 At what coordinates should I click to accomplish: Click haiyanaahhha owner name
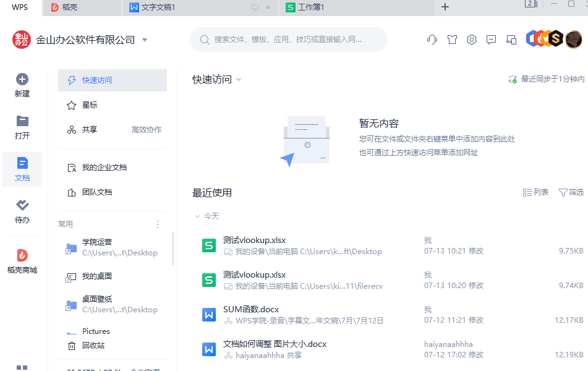point(448,344)
